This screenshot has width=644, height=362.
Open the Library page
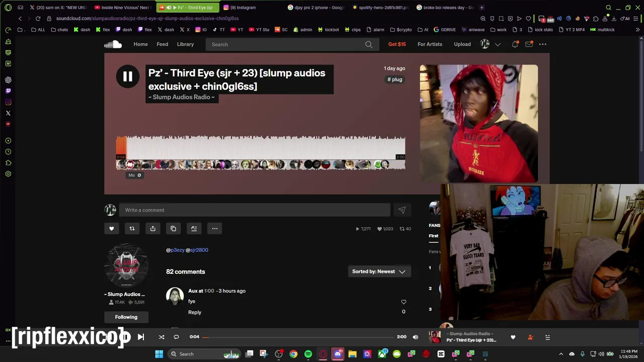(x=185, y=44)
